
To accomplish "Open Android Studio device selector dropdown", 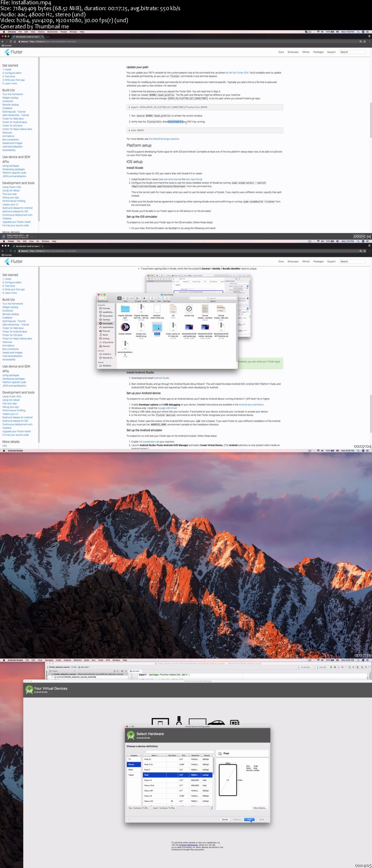I will coord(305,667).
